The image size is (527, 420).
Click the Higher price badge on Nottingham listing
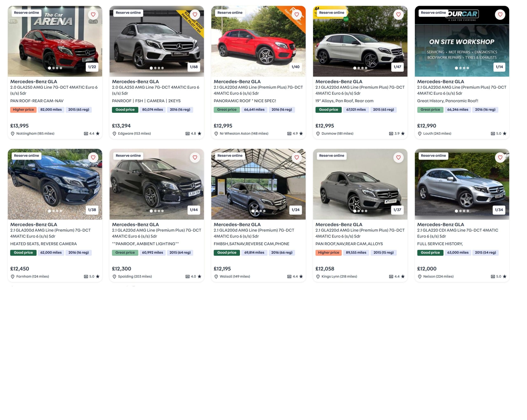click(x=23, y=110)
